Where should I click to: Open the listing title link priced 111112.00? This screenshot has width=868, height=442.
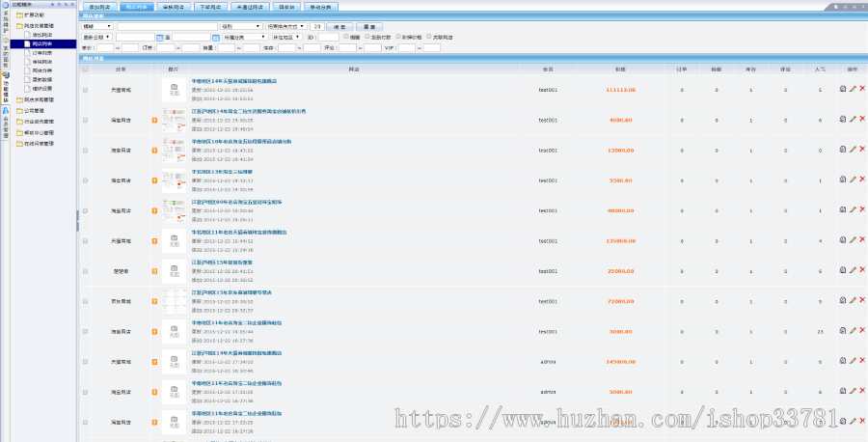(234, 81)
